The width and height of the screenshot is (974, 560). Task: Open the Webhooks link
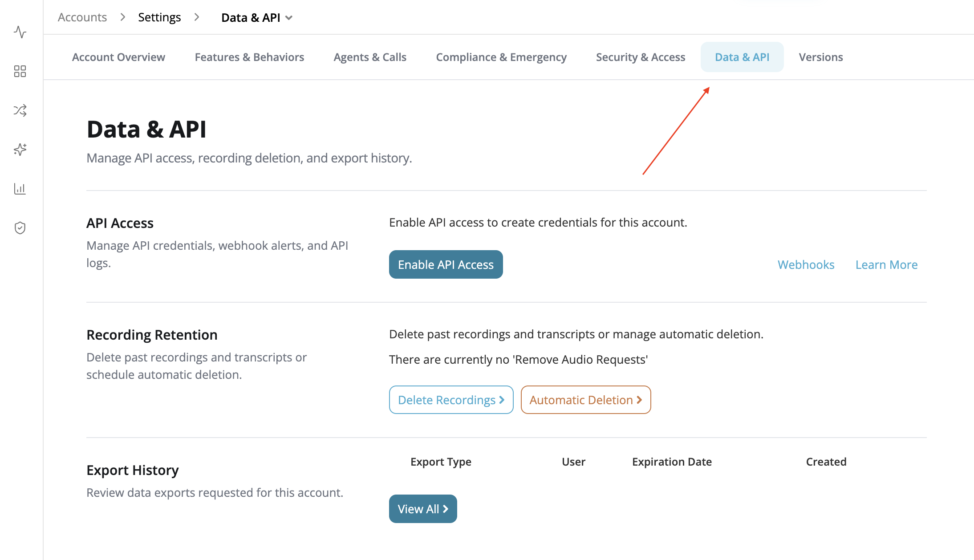(806, 264)
